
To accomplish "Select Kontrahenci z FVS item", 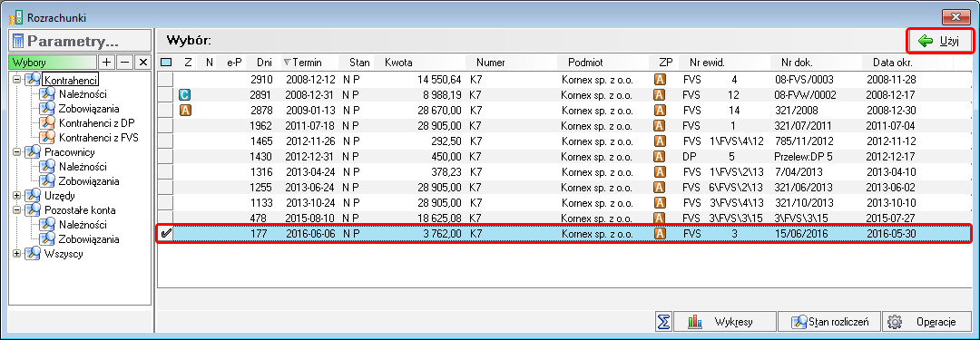I will [99, 137].
